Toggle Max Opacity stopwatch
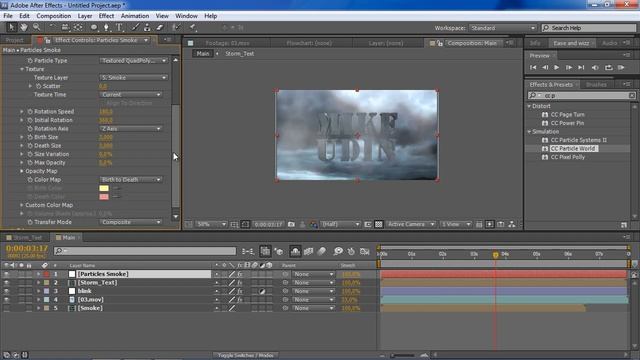The height and width of the screenshot is (360, 640). (30, 162)
